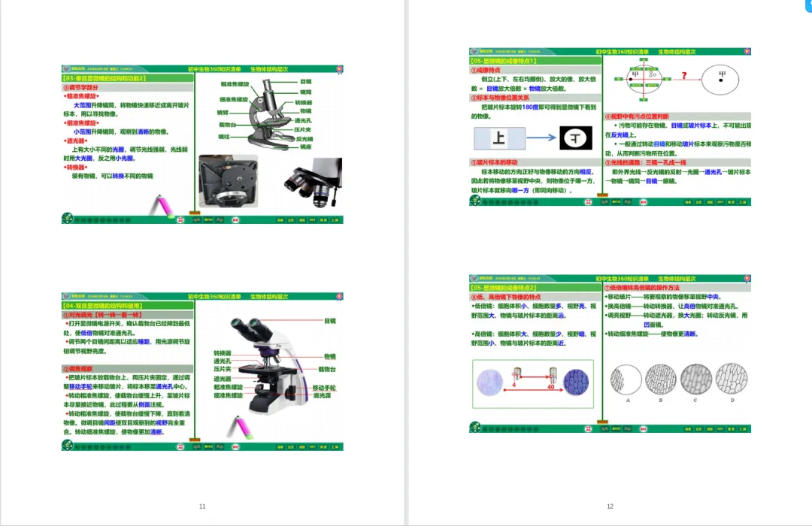Screen dimensions: 812x526
Task: Click the blue arrow between 上 and slide image
Action: tap(541, 138)
